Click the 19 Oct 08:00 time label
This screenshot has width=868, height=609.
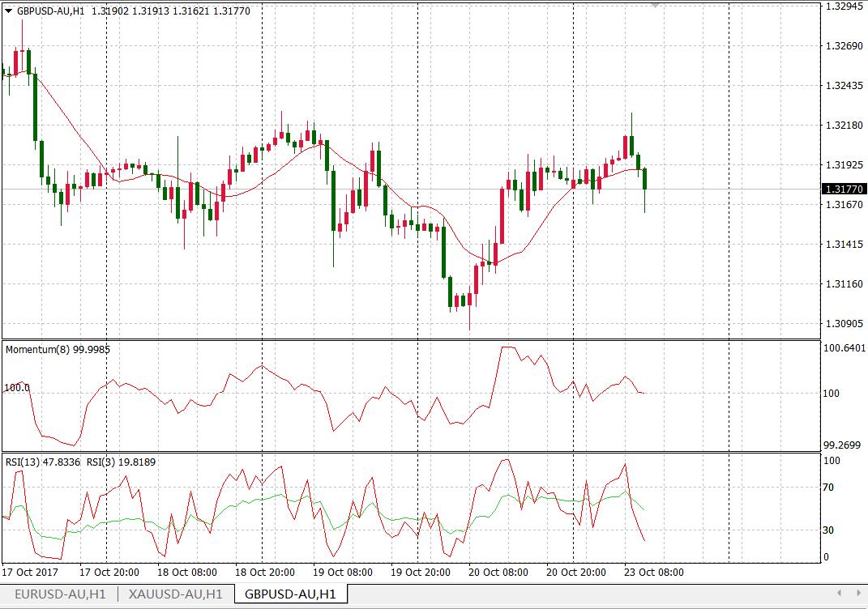(x=343, y=572)
